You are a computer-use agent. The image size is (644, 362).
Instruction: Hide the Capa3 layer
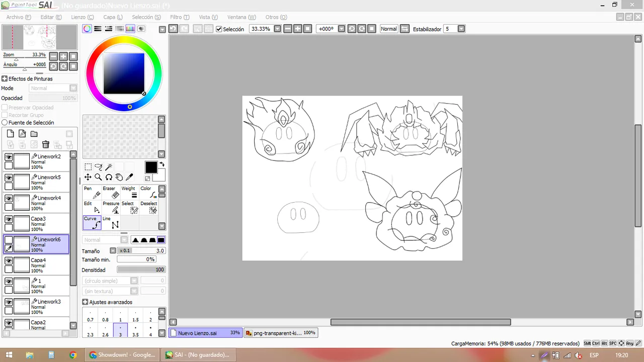[x=9, y=219]
